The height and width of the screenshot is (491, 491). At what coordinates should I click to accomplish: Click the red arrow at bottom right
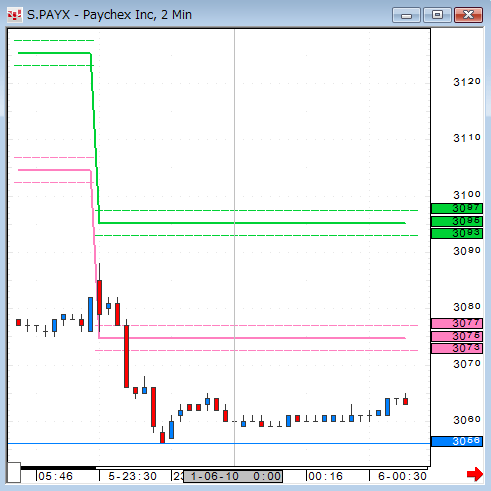[475, 474]
